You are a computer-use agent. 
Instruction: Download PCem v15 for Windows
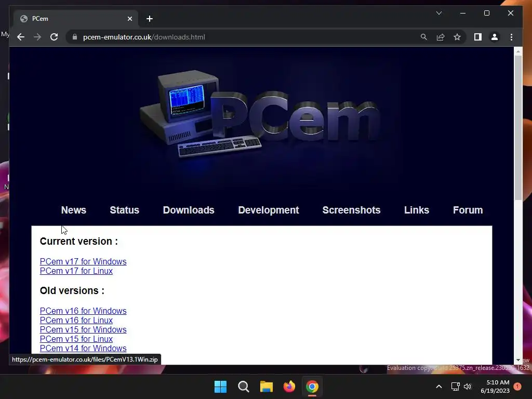pyautogui.click(x=83, y=330)
